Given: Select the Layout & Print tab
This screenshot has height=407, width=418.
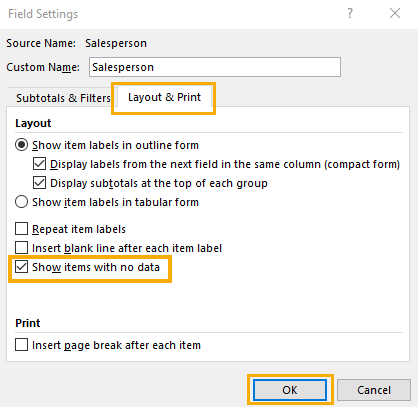Looking at the screenshot, I should point(164,97).
